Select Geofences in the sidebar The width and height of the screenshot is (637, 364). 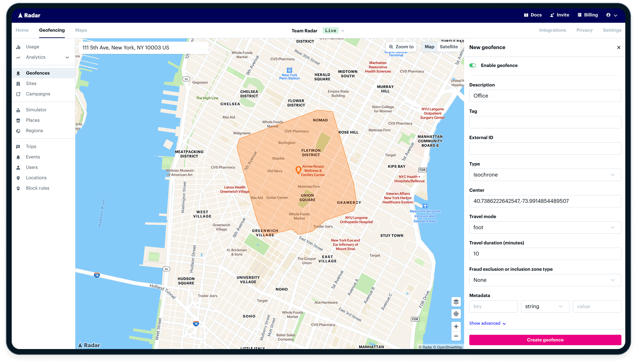point(37,73)
